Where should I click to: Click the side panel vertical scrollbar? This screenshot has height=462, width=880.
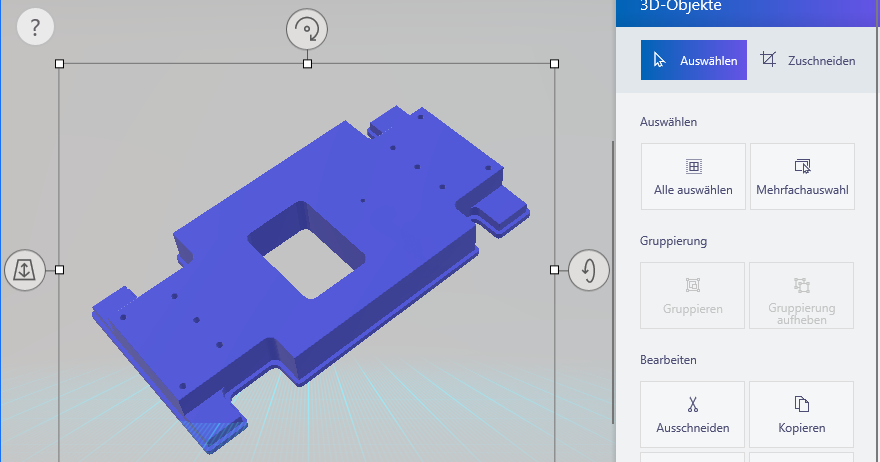point(613,282)
